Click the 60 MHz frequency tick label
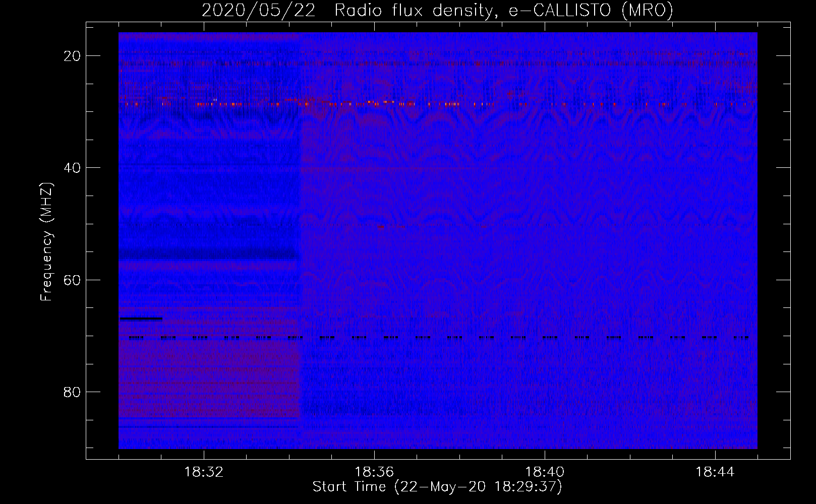Image resolution: width=816 pixels, height=504 pixels. point(72,280)
